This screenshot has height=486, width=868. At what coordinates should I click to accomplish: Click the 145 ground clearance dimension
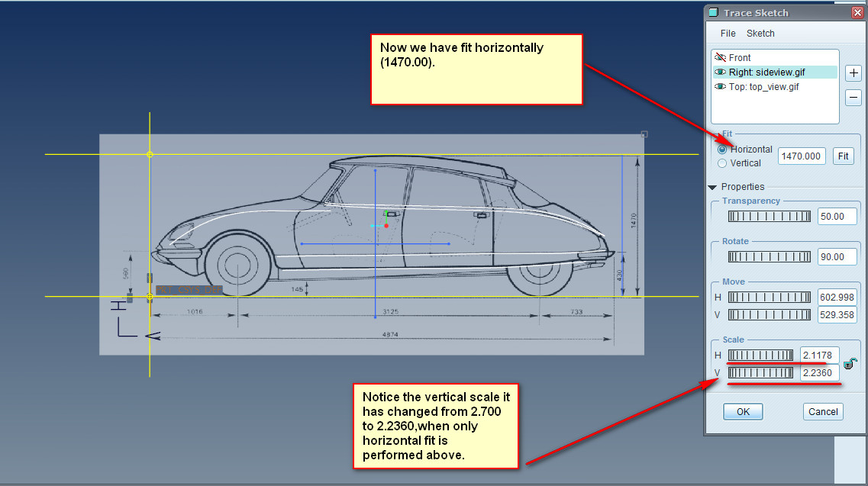pos(297,289)
